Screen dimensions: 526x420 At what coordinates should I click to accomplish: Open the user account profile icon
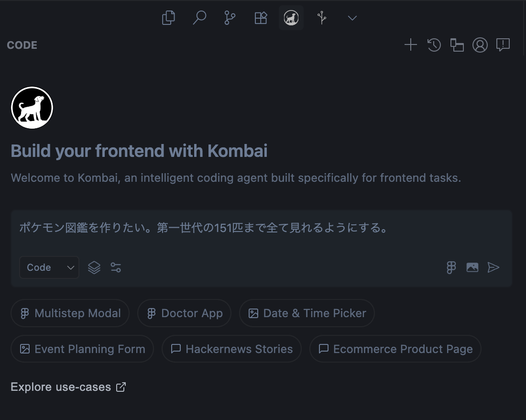[x=480, y=45]
